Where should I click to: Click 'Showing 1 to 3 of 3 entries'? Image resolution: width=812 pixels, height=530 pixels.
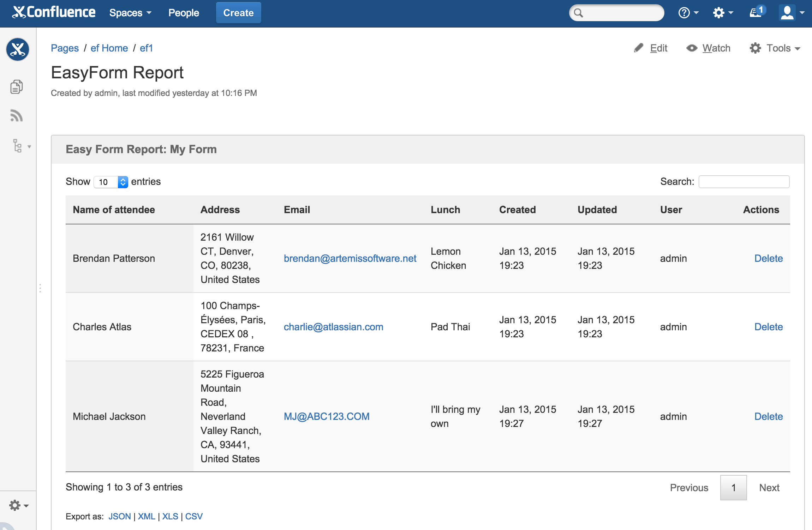pyautogui.click(x=124, y=487)
